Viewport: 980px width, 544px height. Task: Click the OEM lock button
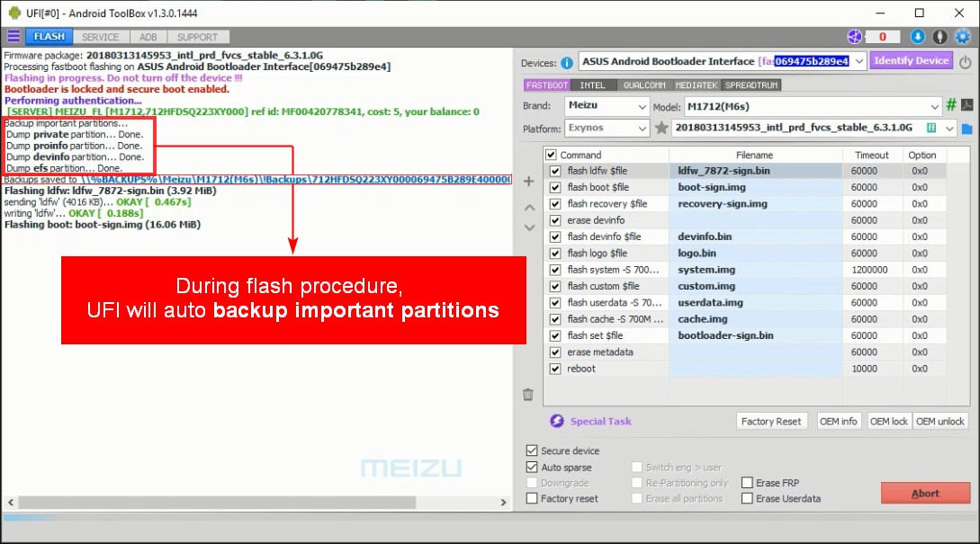click(889, 422)
